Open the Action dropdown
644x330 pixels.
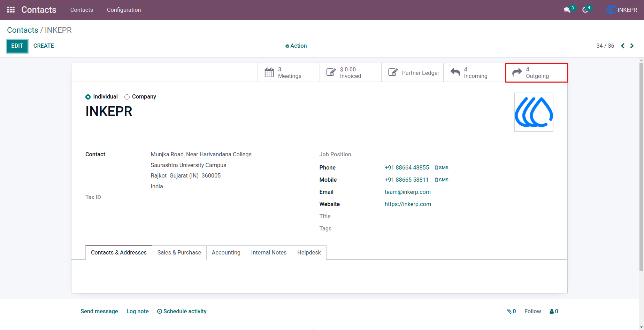click(x=296, y=46)
